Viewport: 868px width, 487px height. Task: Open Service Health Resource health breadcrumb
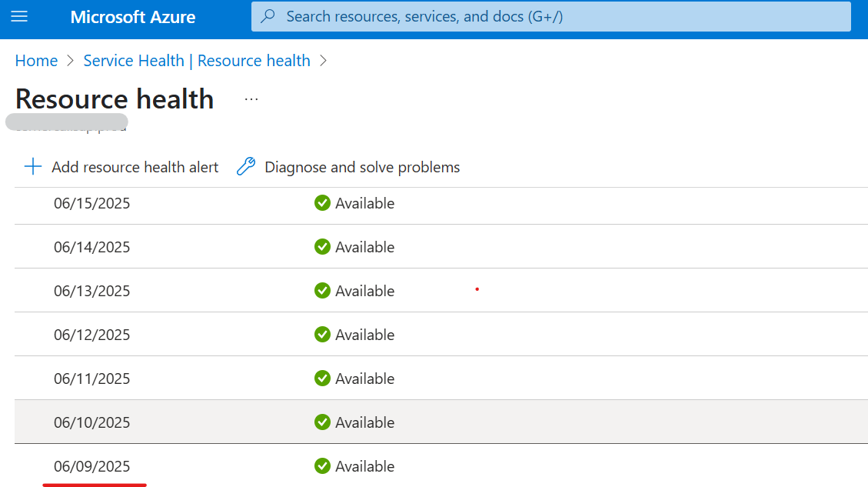click(197, 60)
